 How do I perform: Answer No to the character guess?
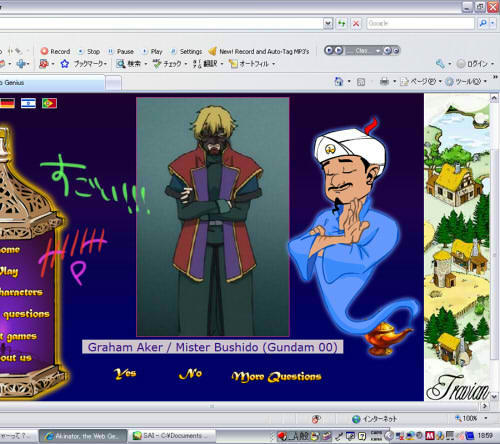(190, 374)
